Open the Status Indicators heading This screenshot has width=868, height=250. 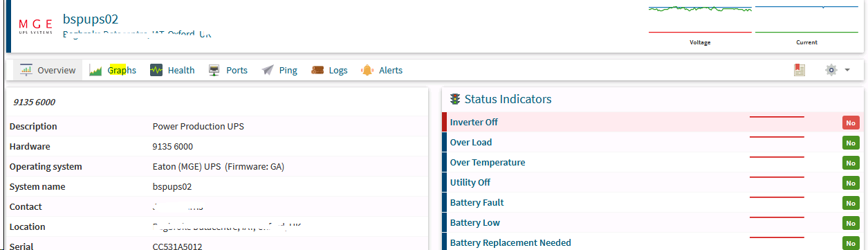coord(508,99)
